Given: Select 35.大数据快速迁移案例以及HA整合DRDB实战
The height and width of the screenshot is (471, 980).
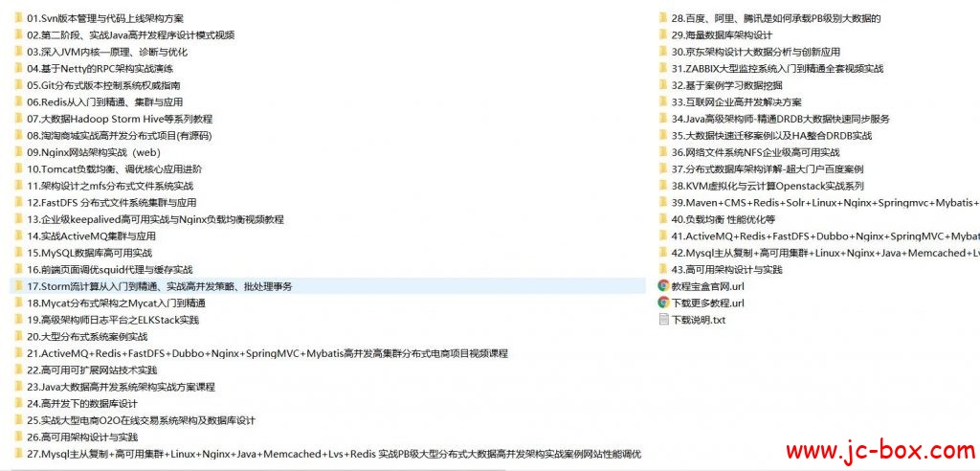Looking at the screenshot, I should click(772, 136).
